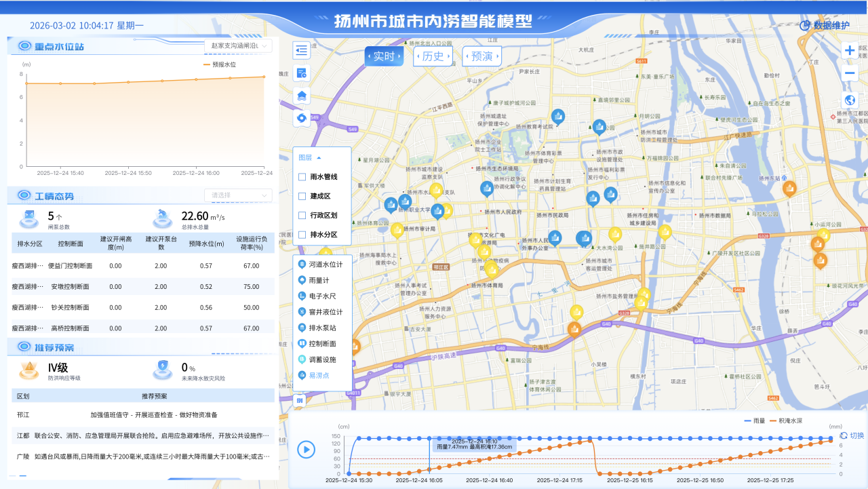
Task: Toggle the 排水区划 layer checkbox
Action: pos(300,234)
